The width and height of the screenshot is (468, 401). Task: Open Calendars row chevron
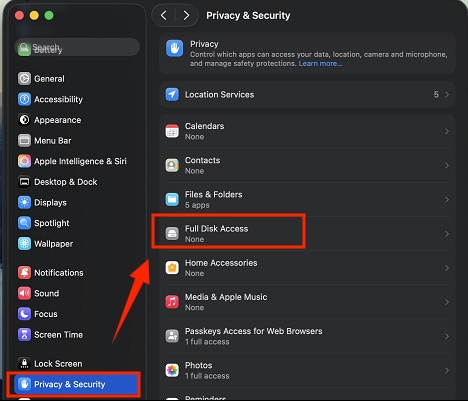[x=447, y=131]
